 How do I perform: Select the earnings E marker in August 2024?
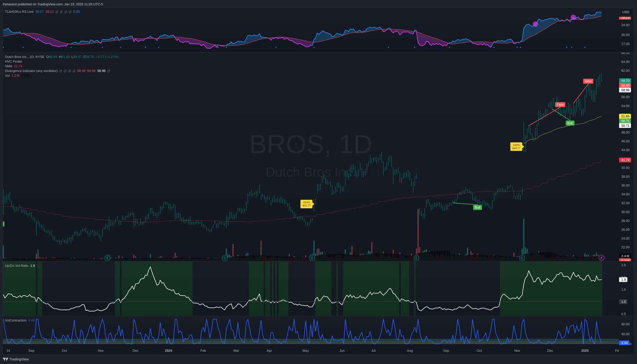pyautogui.click(x=416, y=258)
